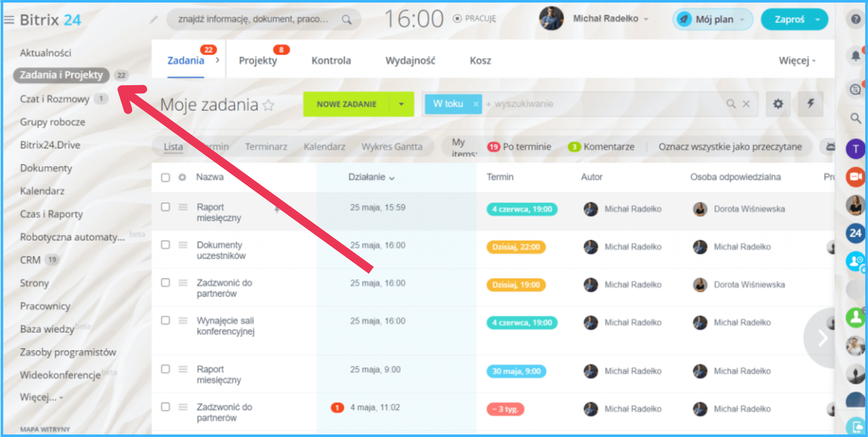Click the red video camera icon
Screen dimensions: 868x437
pyautogui.click(x=856, y=177)
